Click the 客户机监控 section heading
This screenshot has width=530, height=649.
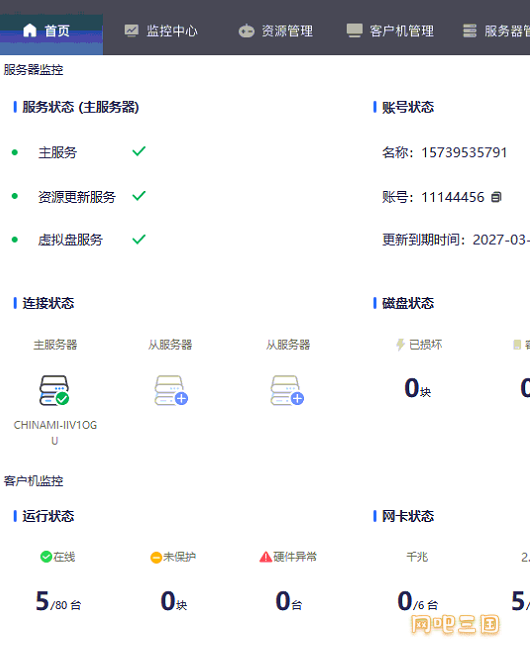[x=34, y=481]
